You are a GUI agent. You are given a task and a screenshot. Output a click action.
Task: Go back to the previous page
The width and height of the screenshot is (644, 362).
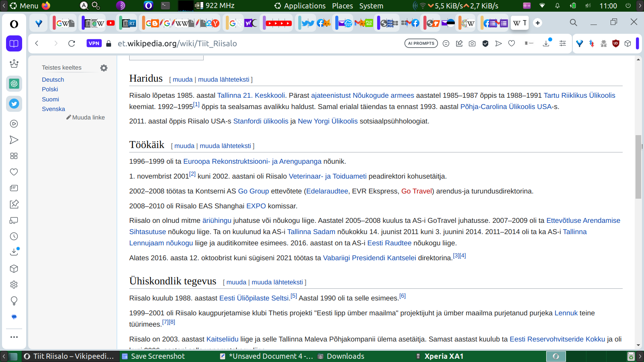coord(37,43)
